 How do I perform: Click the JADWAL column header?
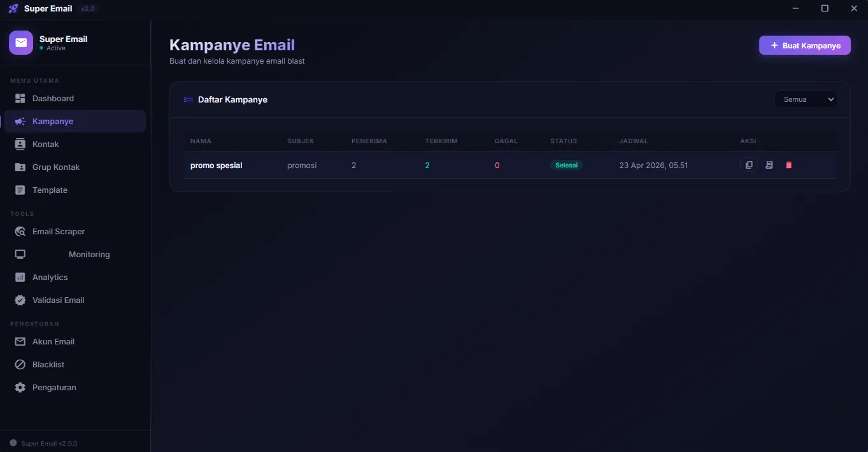[634, 141]
